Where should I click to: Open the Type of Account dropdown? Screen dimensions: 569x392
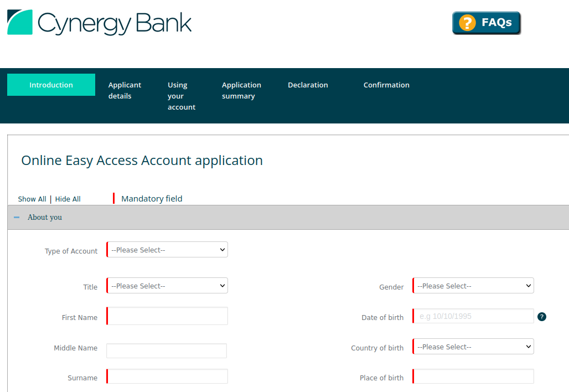click(x=167, y=250)
